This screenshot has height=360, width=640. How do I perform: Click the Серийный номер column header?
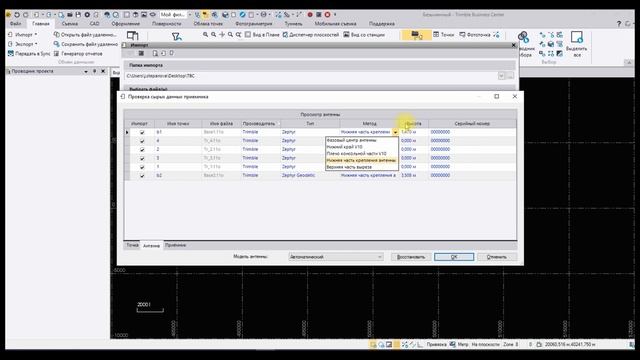pos(472,123)
